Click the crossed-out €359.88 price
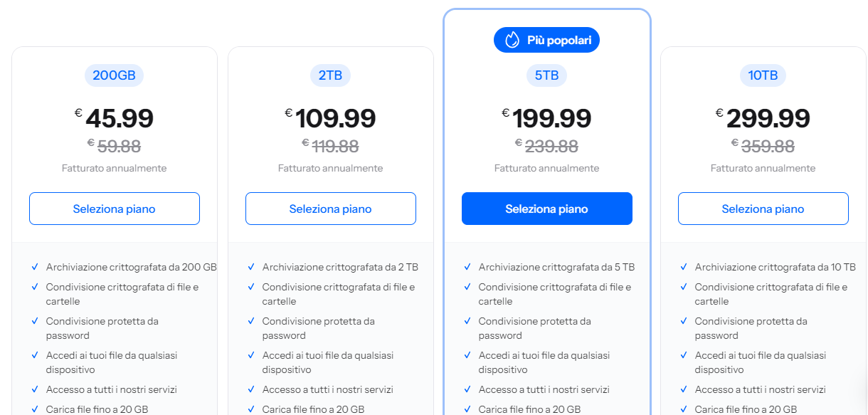 [x=768, y=146]
